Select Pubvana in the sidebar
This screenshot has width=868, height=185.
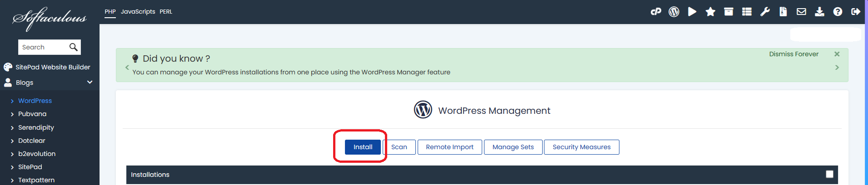coord(32,114)
